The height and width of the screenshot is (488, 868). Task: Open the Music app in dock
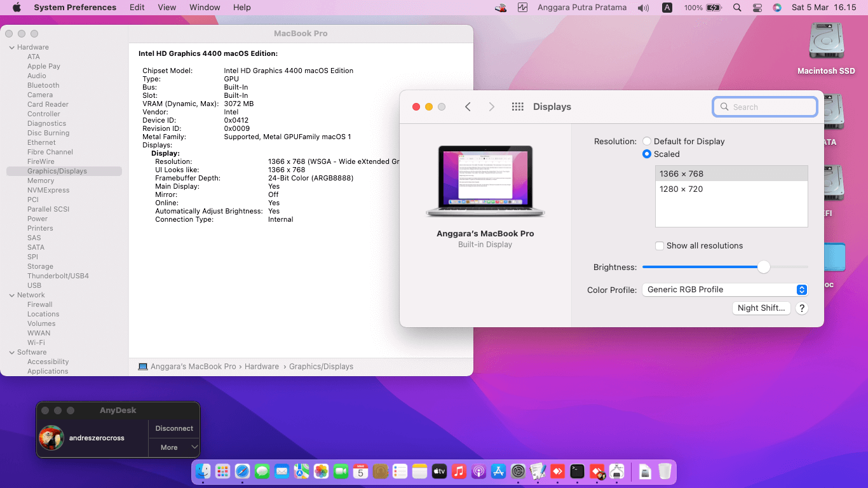pyautogui.click(x=459, y=471)
